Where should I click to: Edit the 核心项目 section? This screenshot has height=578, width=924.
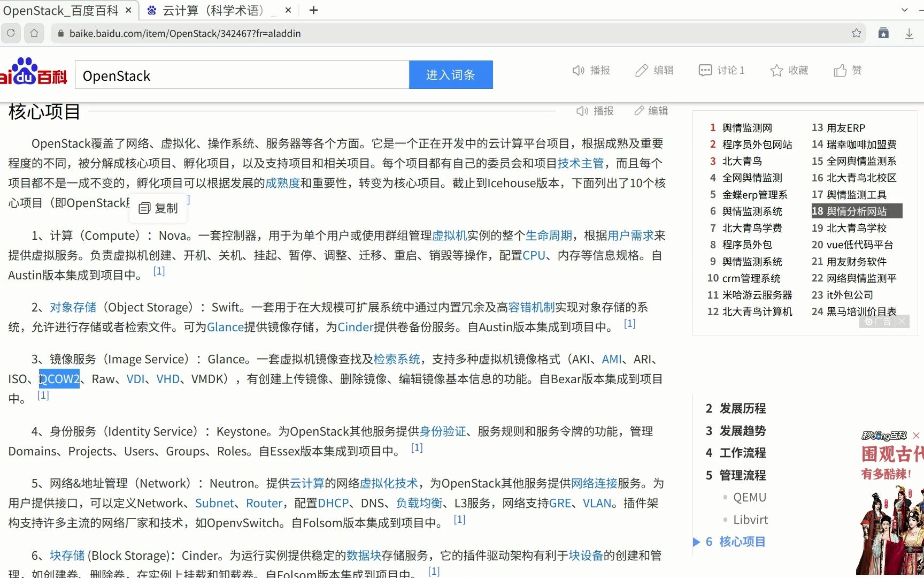click(x=651, y=111)
